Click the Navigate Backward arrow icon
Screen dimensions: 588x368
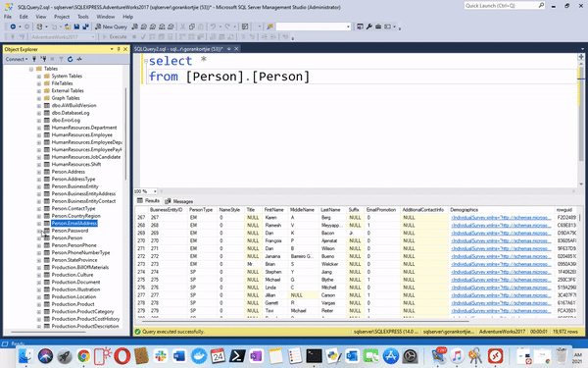click(x=13, y=26)
